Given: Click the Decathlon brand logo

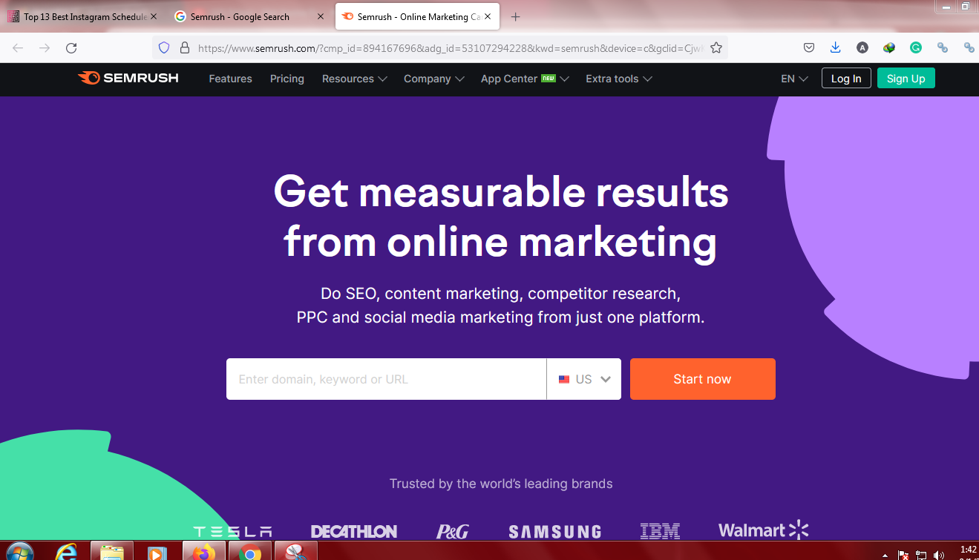Looking at the screenshot, I should coord(354,531).
